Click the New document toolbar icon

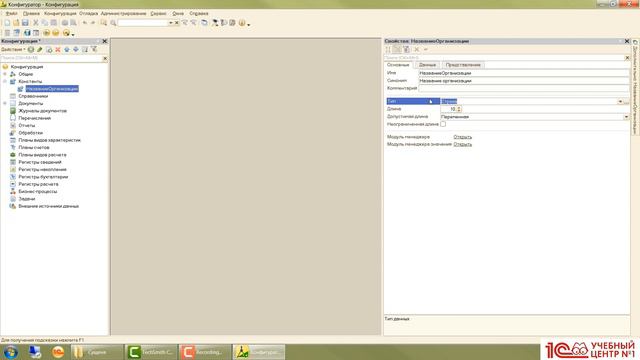pyautogui.click(x=7, y=23)
